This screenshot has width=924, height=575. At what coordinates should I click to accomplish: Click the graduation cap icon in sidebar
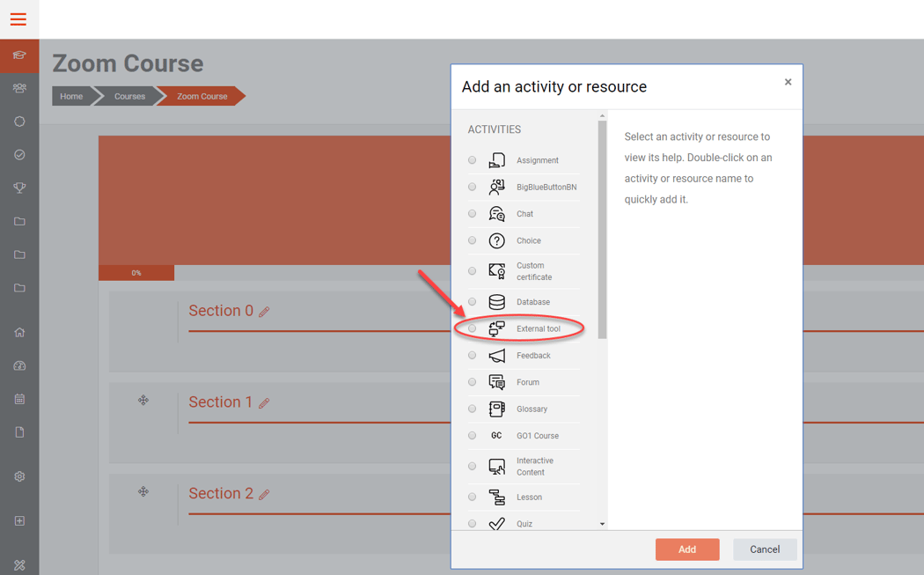(x=19, y=55)
